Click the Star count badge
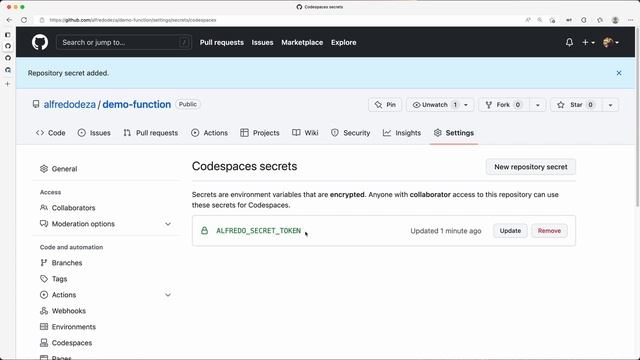 click(590, 105)
